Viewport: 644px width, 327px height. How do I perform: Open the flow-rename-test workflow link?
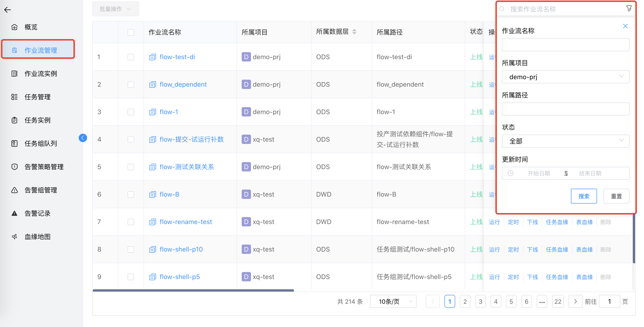tap(186, 222)
